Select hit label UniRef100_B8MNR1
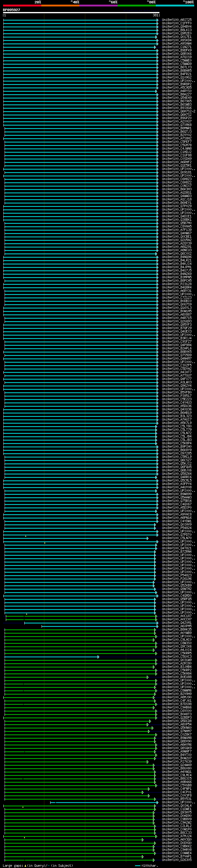This screenshot has width=197, height=868. 176,128
